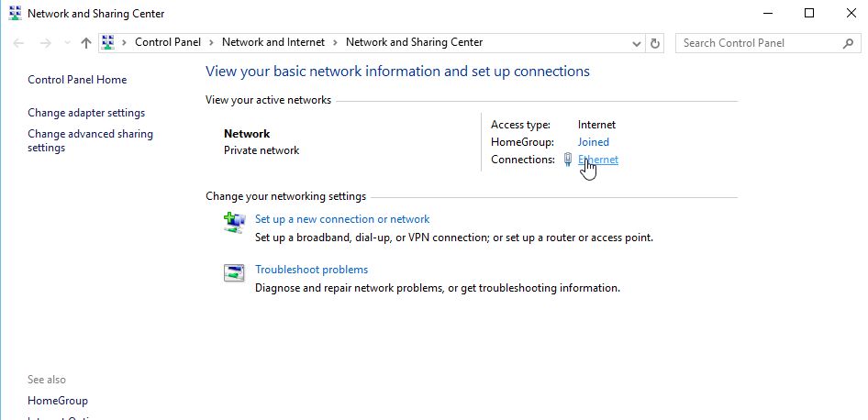Open the Troubleshoot problems link

point(311,270)
